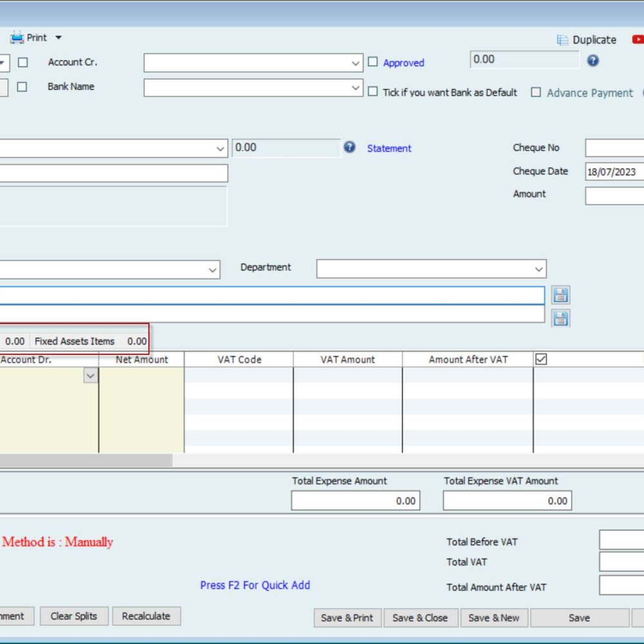Click Duplicate button label
The width and height of the screenshot is (644, 644).
point(594,40)
